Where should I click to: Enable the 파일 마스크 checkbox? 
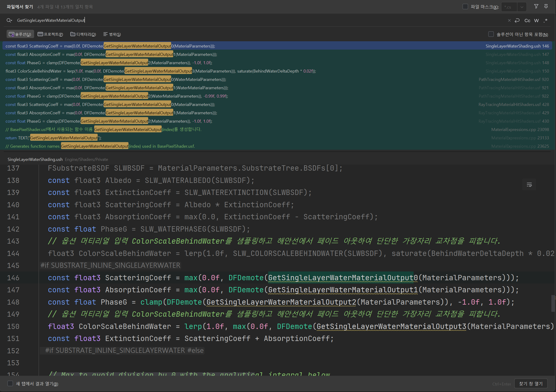pyautogui.click(x=465, y=6)
